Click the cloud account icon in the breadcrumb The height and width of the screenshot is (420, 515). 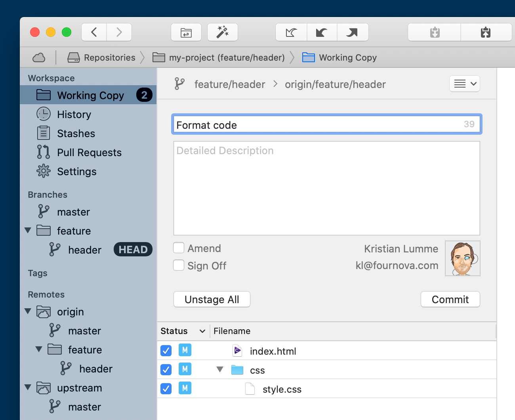[x=38, y=57]
